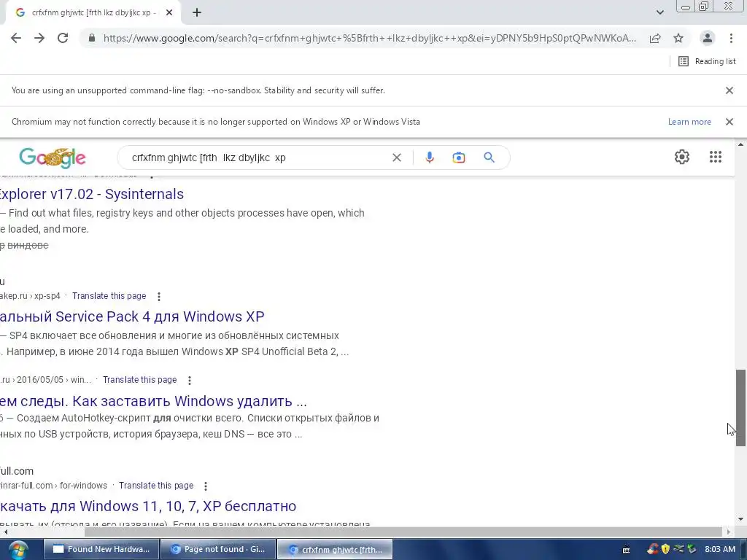Open the on-screen keyboard tray icon
747x560 pixels.
coord(626,550)
